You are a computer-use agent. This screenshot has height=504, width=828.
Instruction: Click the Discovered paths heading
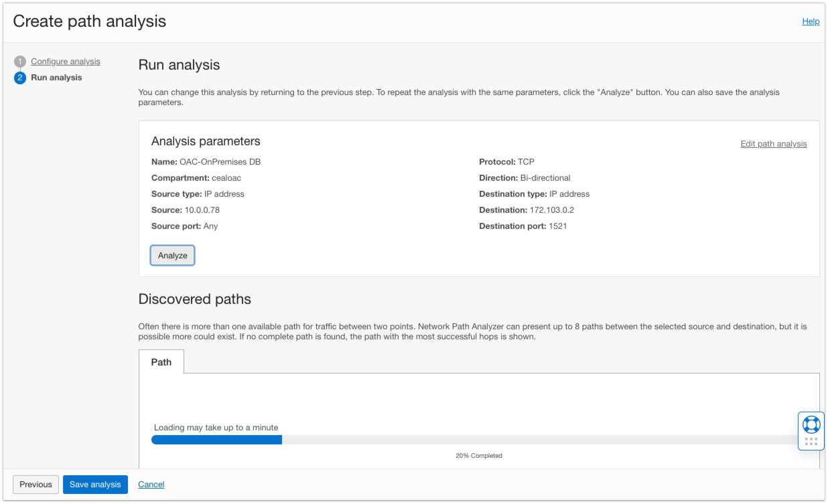pyautogui.click(x=194, y=299)
